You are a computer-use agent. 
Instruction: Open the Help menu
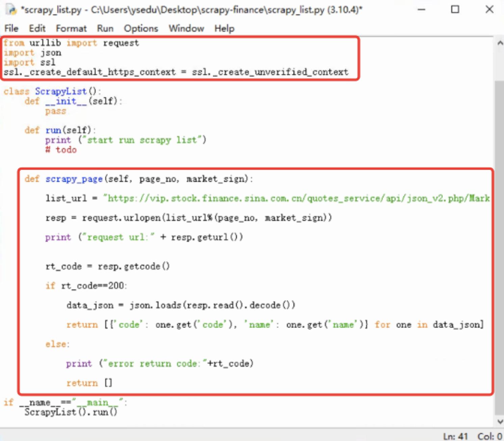[224, 28]
